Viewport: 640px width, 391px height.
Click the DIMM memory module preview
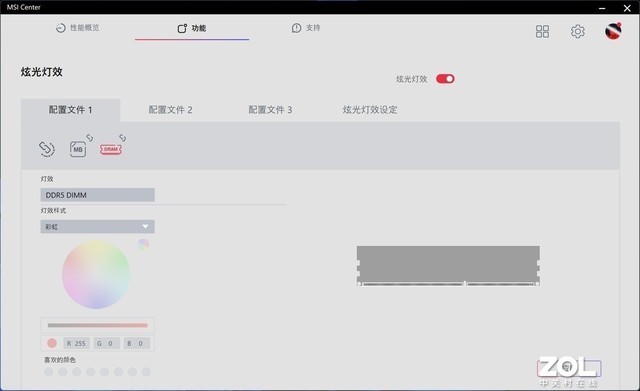point(448,266)
